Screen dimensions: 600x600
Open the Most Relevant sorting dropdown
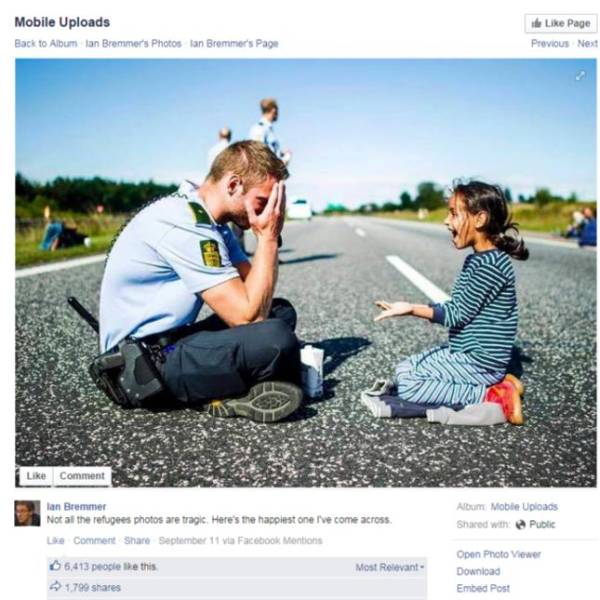(390, 567)
